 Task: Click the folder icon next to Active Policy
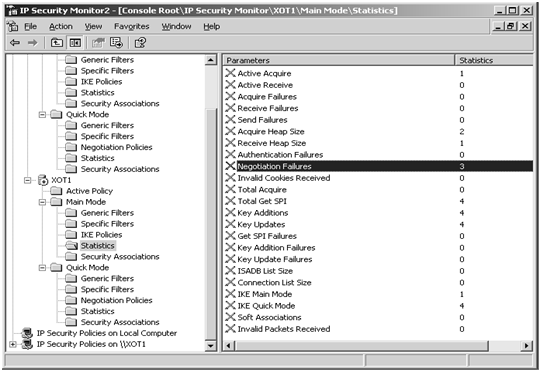(x=56, y=191)
